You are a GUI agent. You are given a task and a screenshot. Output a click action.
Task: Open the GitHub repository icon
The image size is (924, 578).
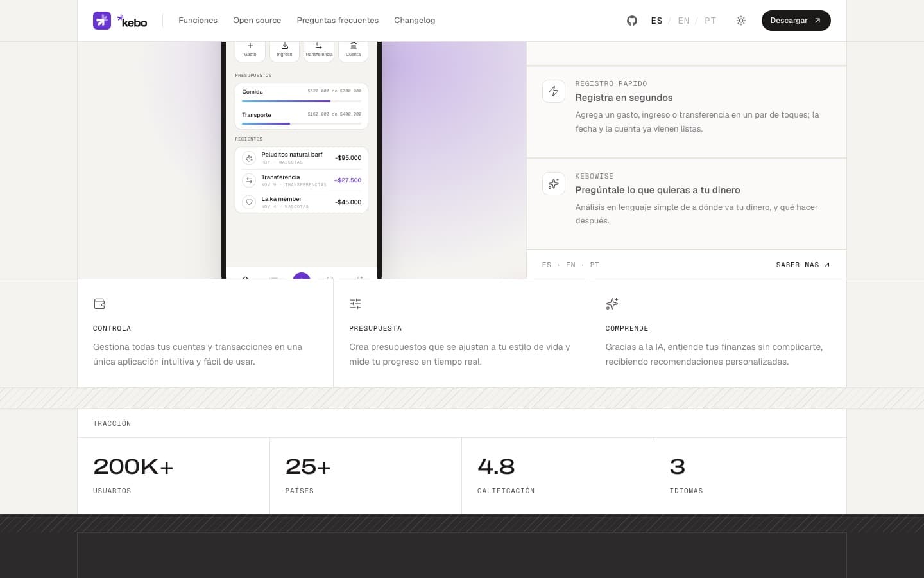[632, 21]
